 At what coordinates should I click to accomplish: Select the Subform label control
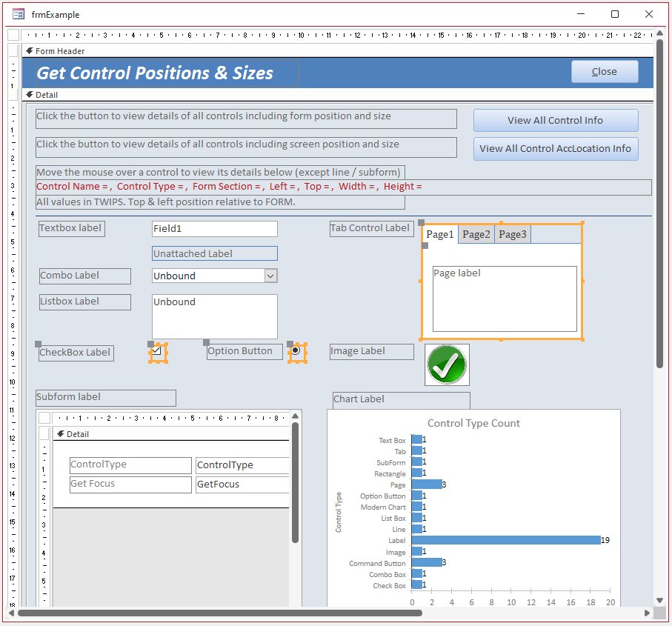(x=106, y=398)
